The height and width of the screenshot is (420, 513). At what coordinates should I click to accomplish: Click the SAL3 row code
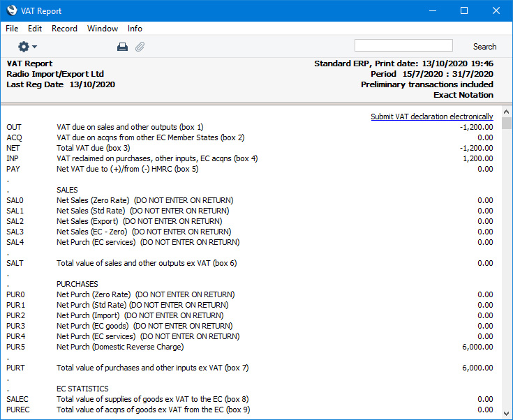click(15, 232)
